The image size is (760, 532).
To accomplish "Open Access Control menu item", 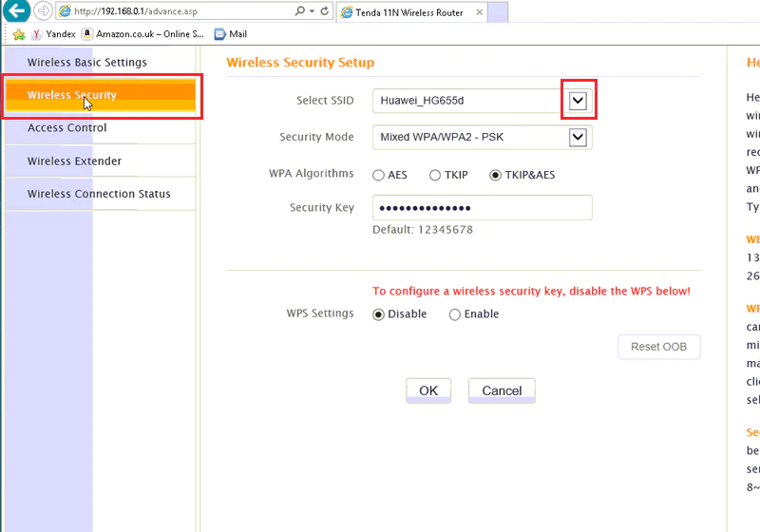I will pos(101,128).
